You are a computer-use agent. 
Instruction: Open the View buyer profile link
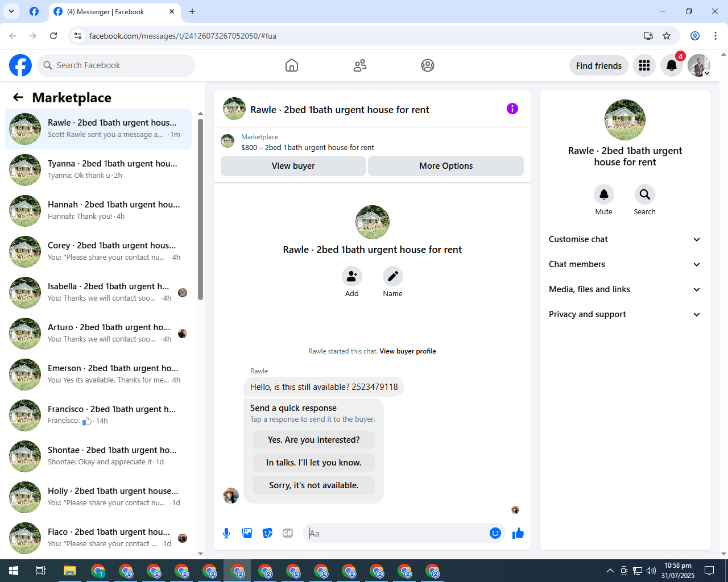click(408, 351)
